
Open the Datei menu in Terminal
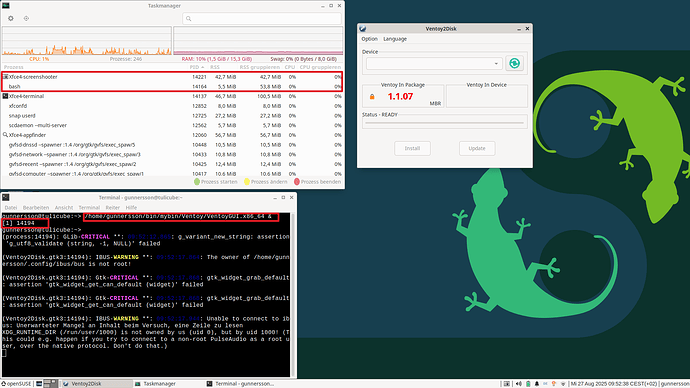pyautogui.click(x=11, y=207)
